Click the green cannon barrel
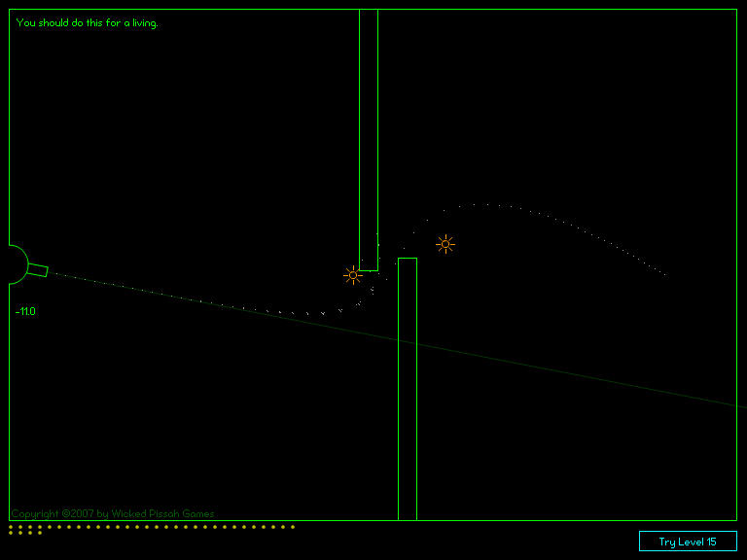 (x=38, y=270)
